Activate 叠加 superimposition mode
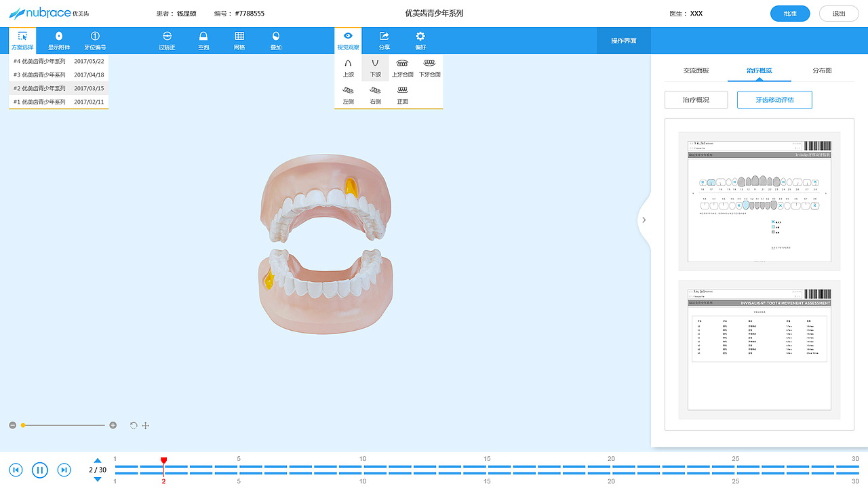The image size is (868, 488). pos(276,41)
